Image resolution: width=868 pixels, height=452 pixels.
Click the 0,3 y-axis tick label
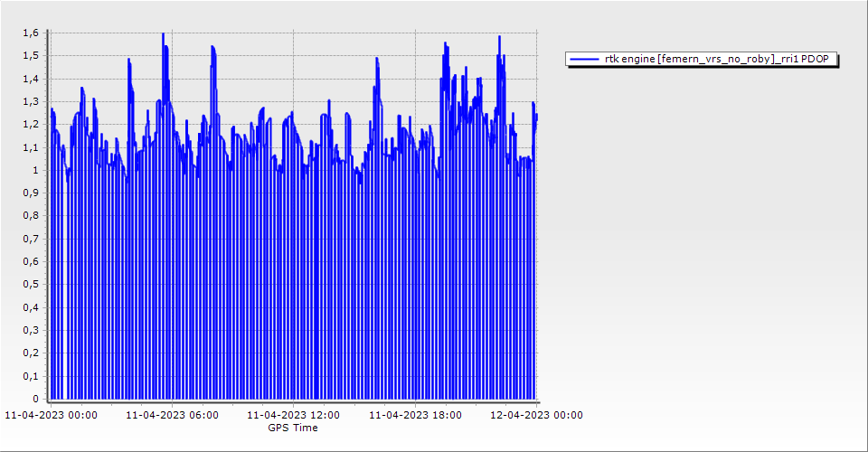(x=31, y=330)
